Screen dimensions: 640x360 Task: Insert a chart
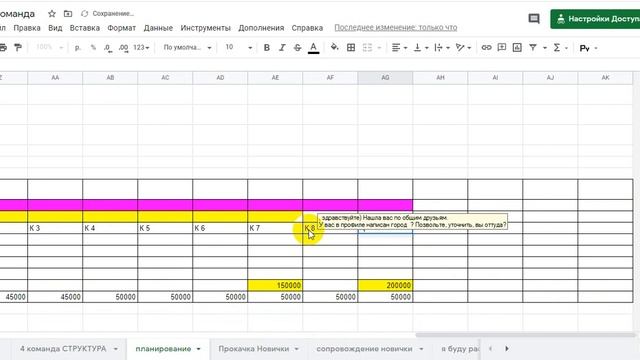click(517, 48)
